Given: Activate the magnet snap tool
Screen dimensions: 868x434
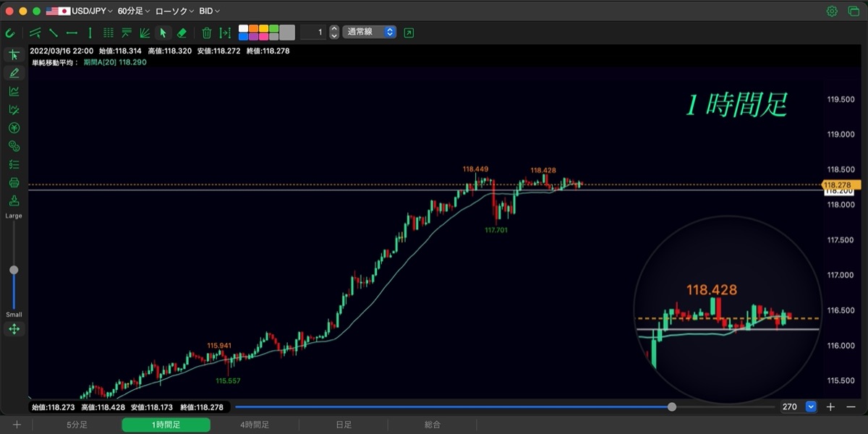Looking at the screenshot, I should tap(10, 33).
